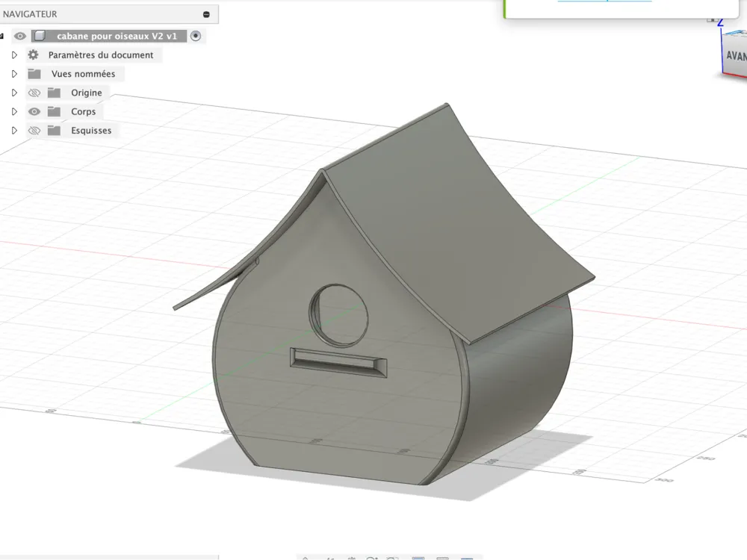Hide the Corps folder with its eye icon
The image size is (747, 560).
[34, 111]
